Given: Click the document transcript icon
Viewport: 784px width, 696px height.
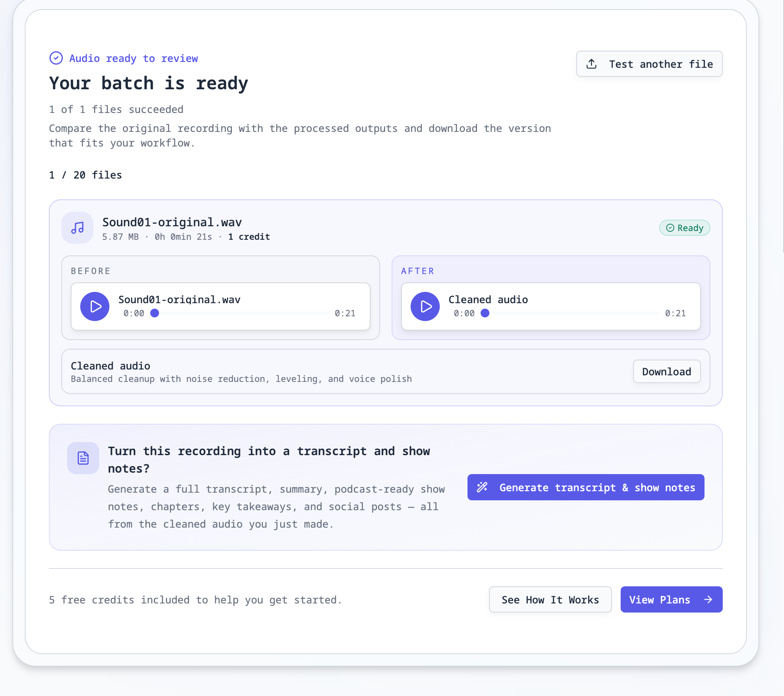Looking at the screenshot, I should pyautogui.click(x=83, y=458).
